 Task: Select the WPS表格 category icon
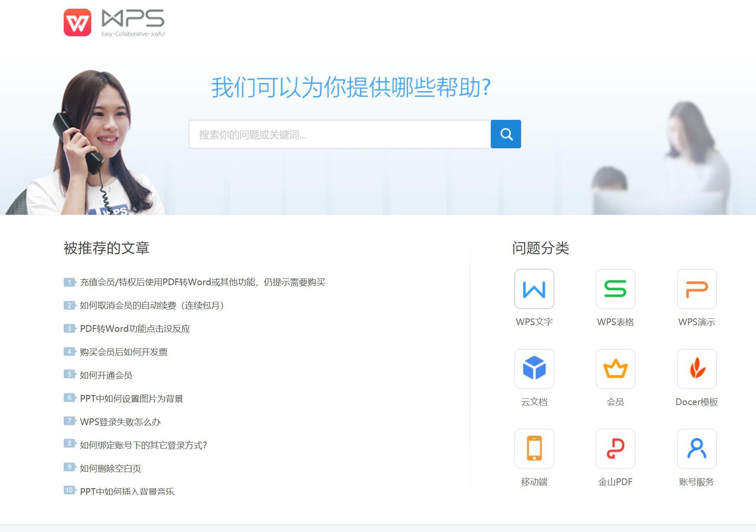point(615,289)
